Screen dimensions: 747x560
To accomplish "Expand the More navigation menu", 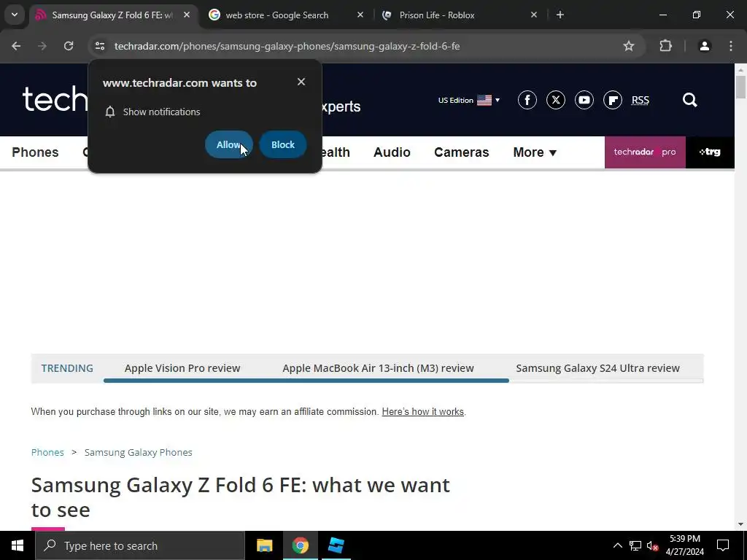I will (x=535, y=152).
